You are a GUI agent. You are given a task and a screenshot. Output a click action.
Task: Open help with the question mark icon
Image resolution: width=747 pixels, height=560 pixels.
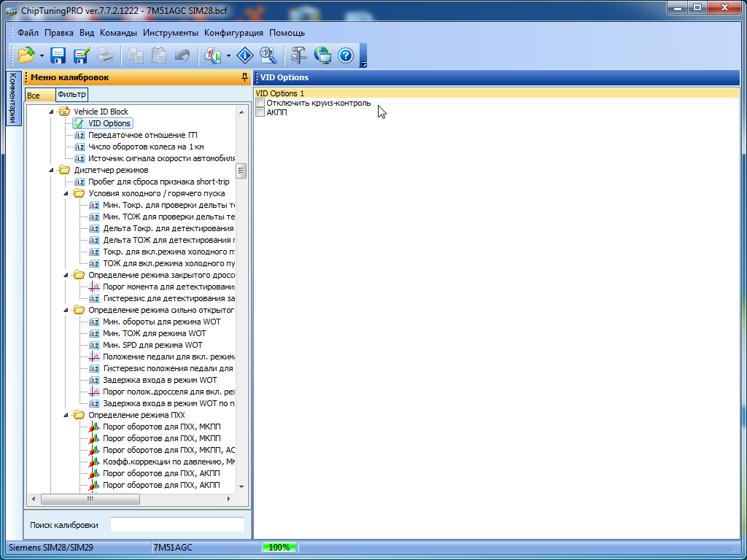click(346, 55)
